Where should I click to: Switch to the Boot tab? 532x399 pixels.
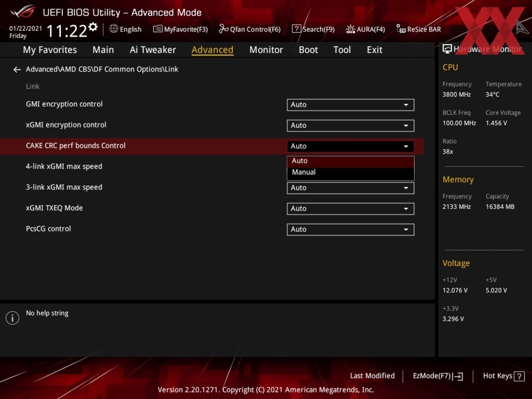click(x=308, y=50)
